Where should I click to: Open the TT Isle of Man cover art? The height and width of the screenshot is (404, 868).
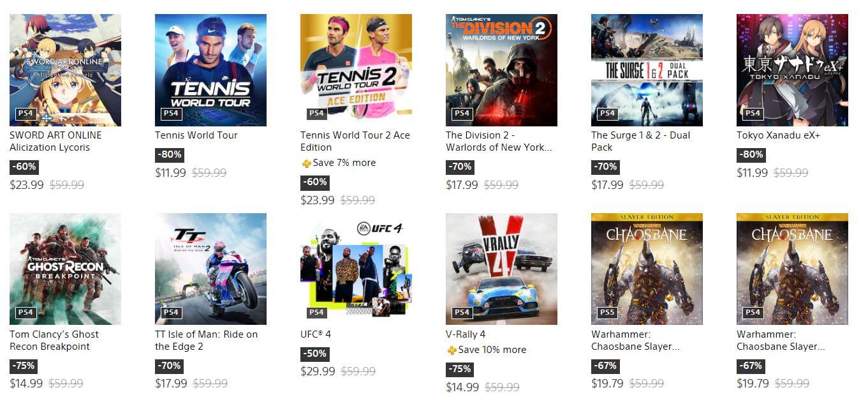pos(210,269)
